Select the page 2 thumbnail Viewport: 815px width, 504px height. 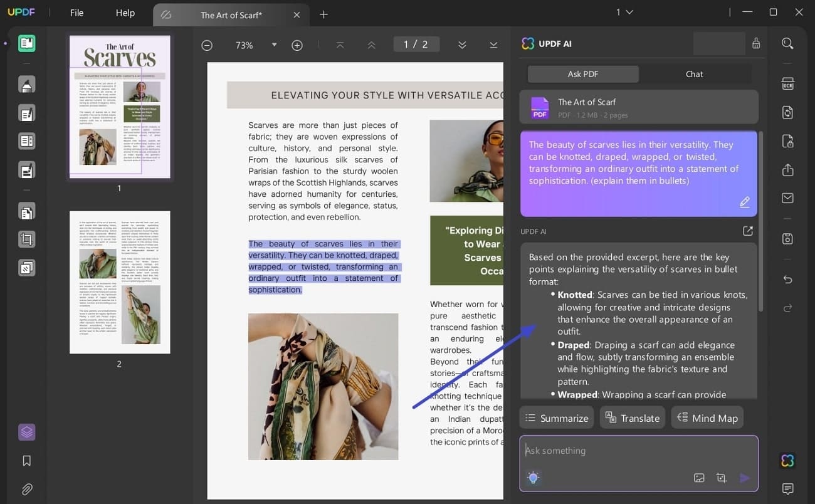[119, 282]
